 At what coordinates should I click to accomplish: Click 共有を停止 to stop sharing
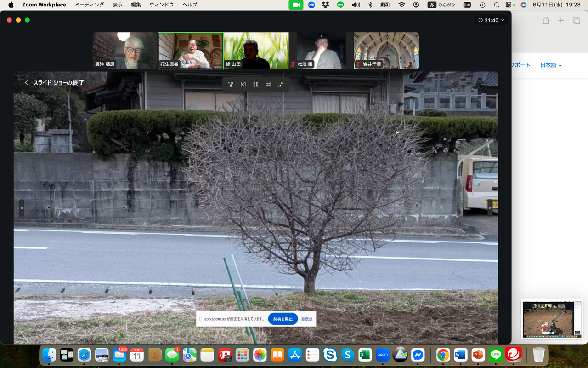[x=283, y=319]
